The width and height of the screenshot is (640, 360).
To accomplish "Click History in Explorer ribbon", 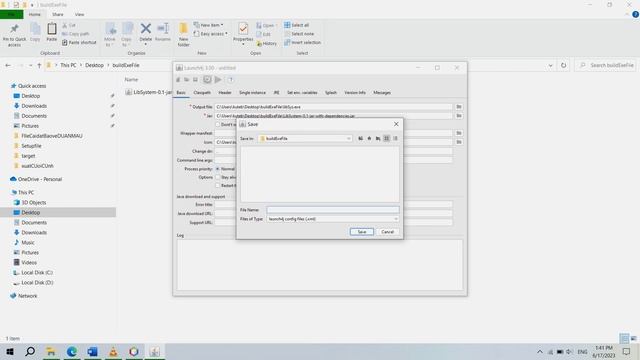I will pos(267,43).
